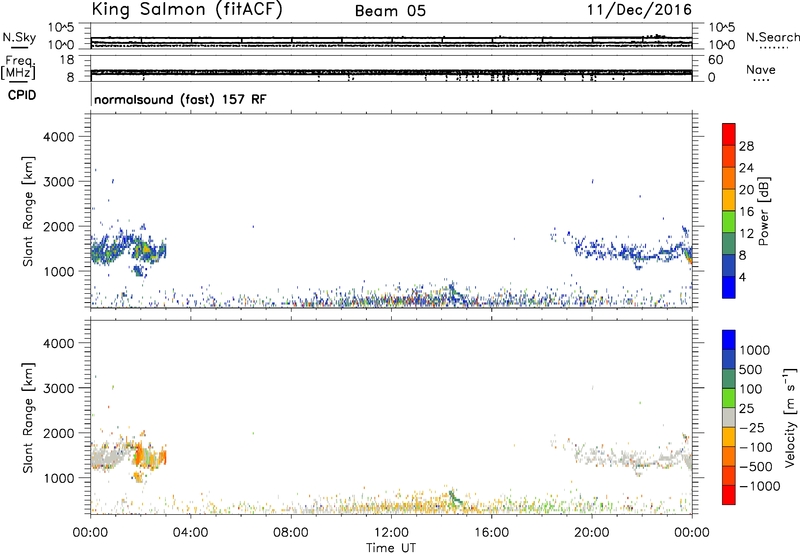This screenshot has width=800, height=554.
Task: Select the 'Beam 05' label
Action: (x=390, y=11)
